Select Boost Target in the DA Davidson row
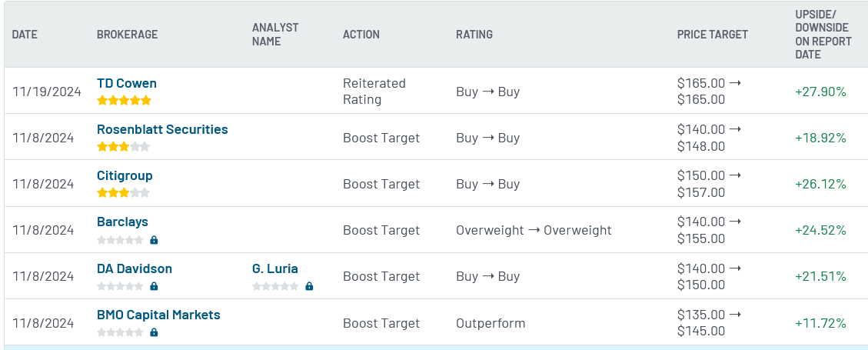This screenshot has width=868, height=350. 381,276
